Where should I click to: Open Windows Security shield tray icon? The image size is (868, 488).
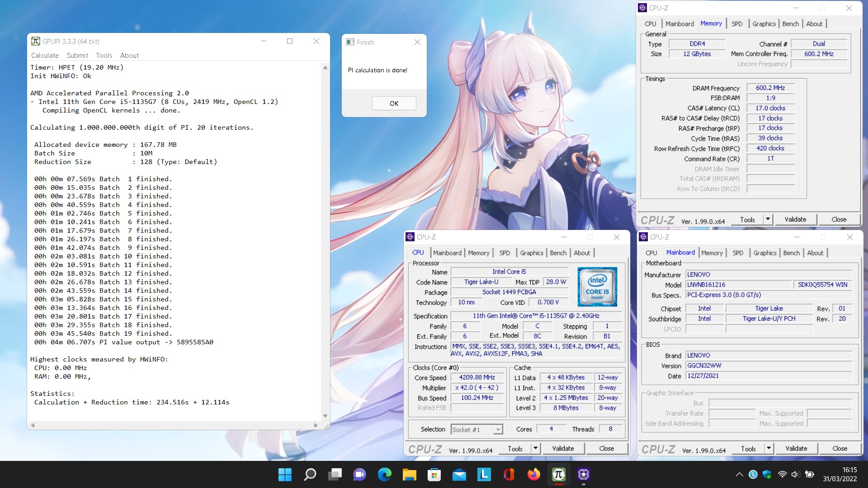[767, 474]
